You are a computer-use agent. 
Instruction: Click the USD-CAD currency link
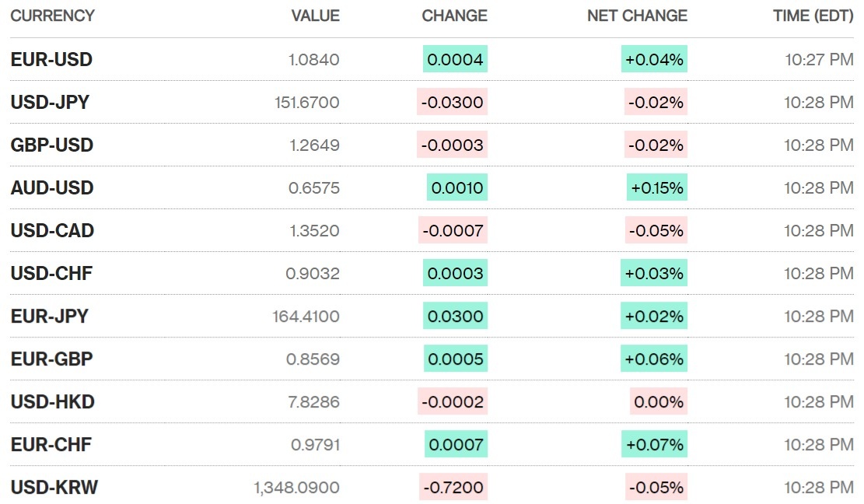coord(52,231)
